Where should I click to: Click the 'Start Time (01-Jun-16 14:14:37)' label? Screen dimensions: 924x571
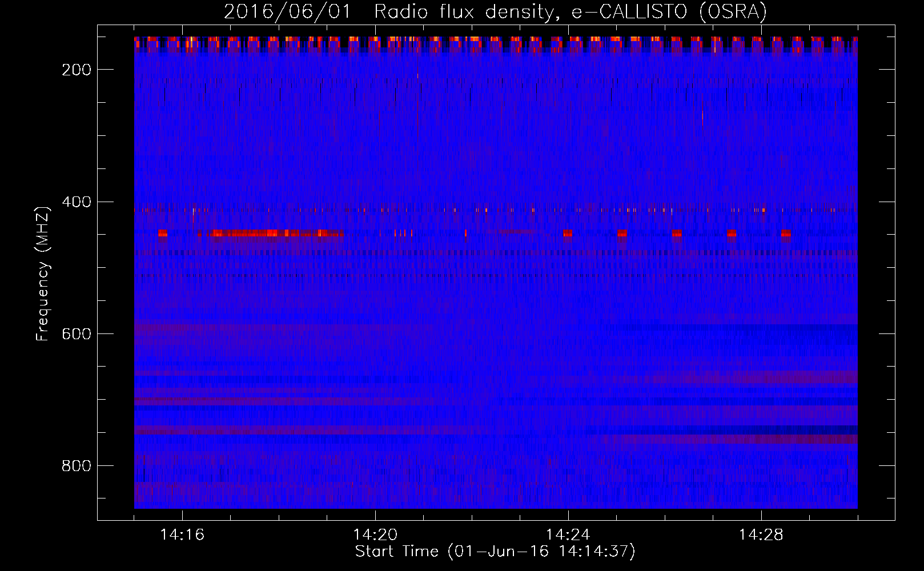(495, 552)
